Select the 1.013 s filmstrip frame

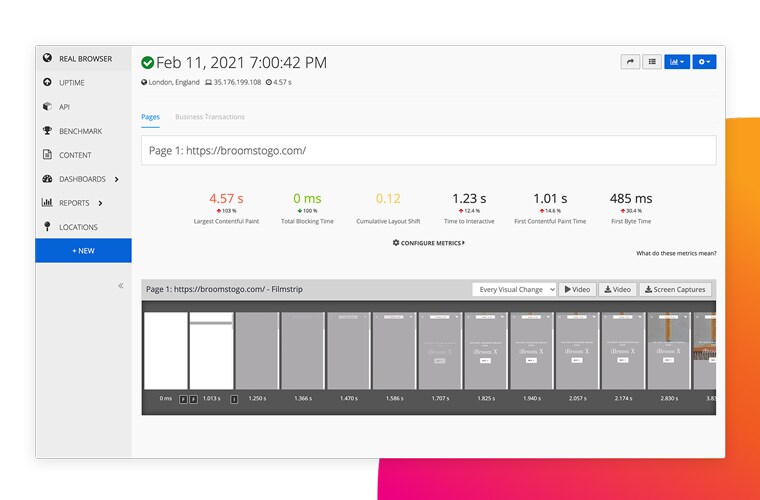[x=211, y=350]
